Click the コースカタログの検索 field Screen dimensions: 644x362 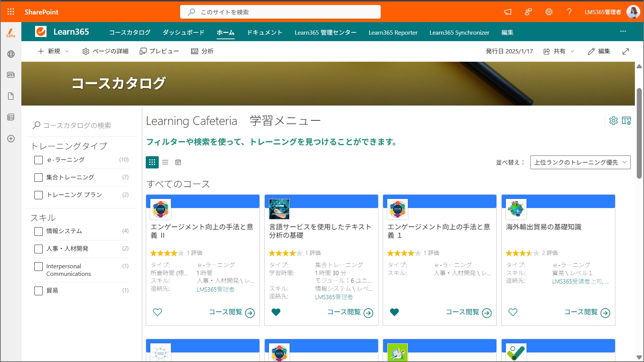[x=82, y=125]
